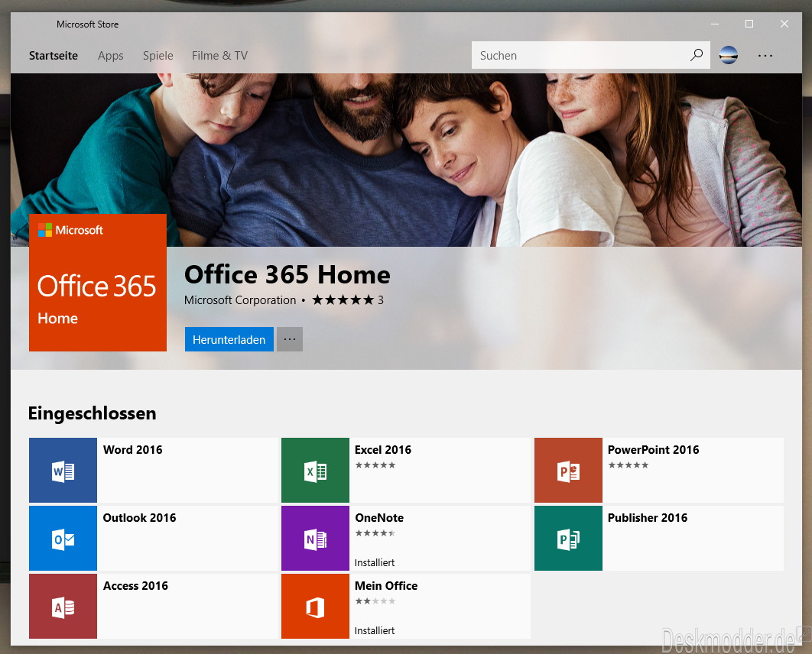This screenshot has width=812, height=654.
Task: Expand the top-right more options ellipsis menu
Action: point(765,55)
